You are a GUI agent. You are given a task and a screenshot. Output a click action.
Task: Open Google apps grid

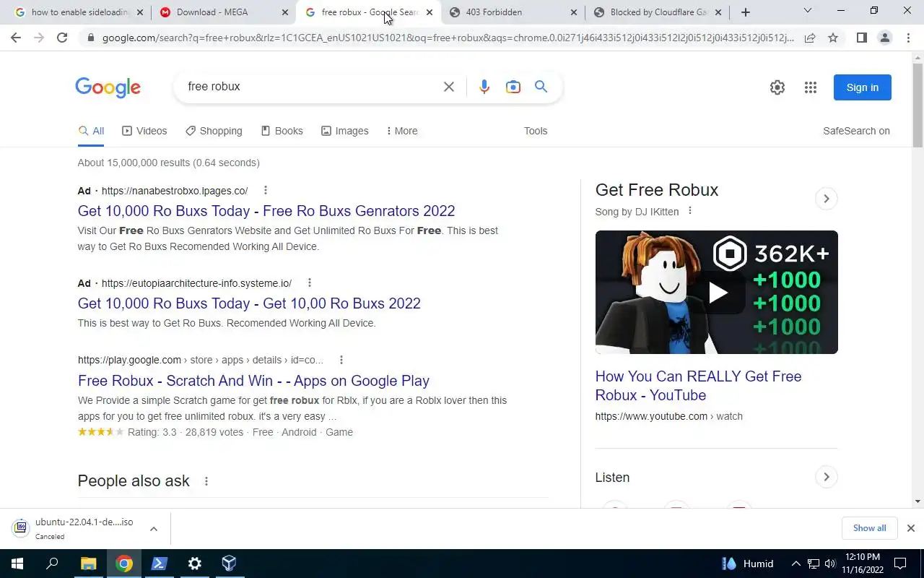pyautogui.click(x=811, y=87)
